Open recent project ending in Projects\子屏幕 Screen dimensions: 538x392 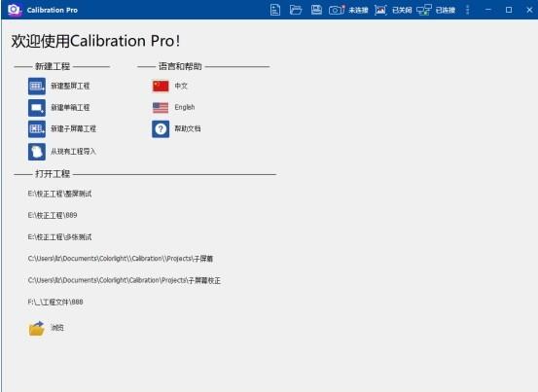coord(121,259)
